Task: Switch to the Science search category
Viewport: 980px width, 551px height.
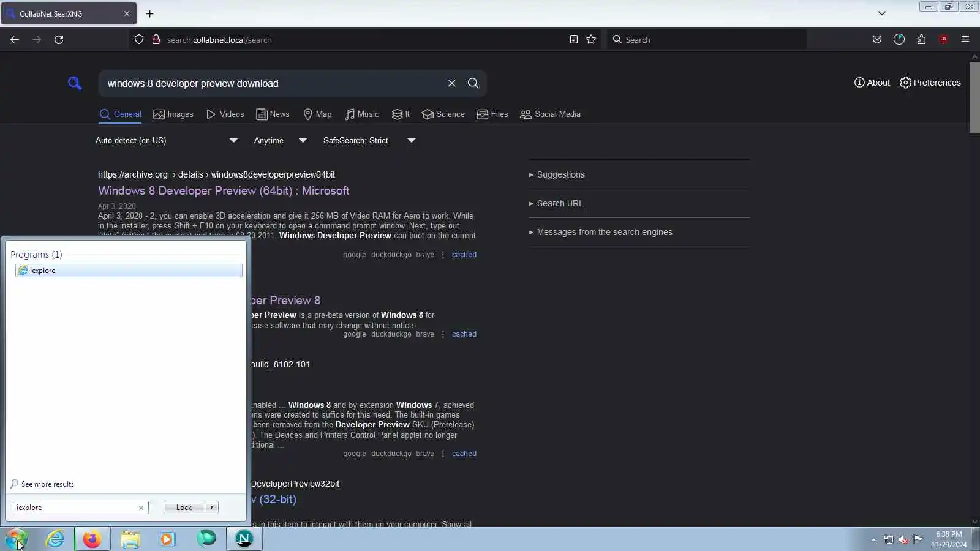Action: point(443,114)
